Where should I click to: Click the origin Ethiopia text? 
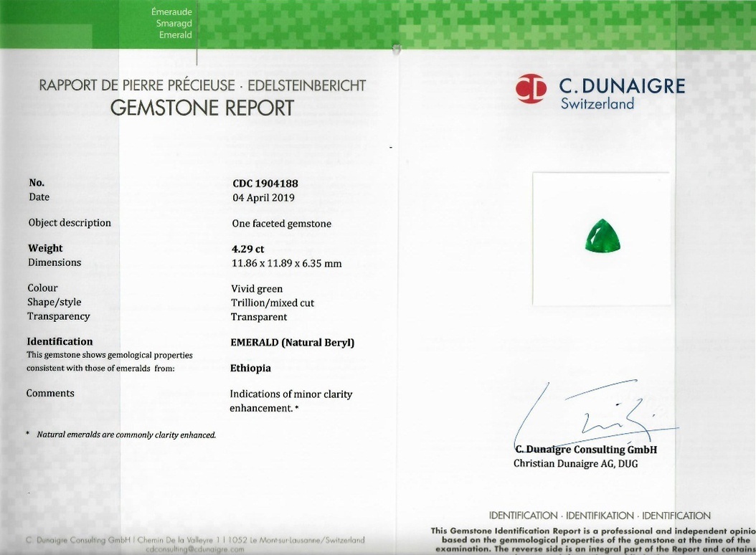250,368
